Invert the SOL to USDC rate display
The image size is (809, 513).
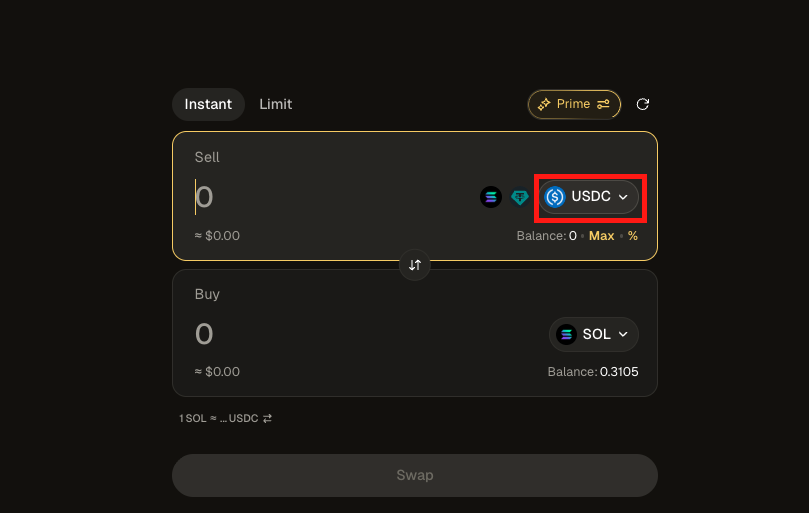[x=267, y=418]
